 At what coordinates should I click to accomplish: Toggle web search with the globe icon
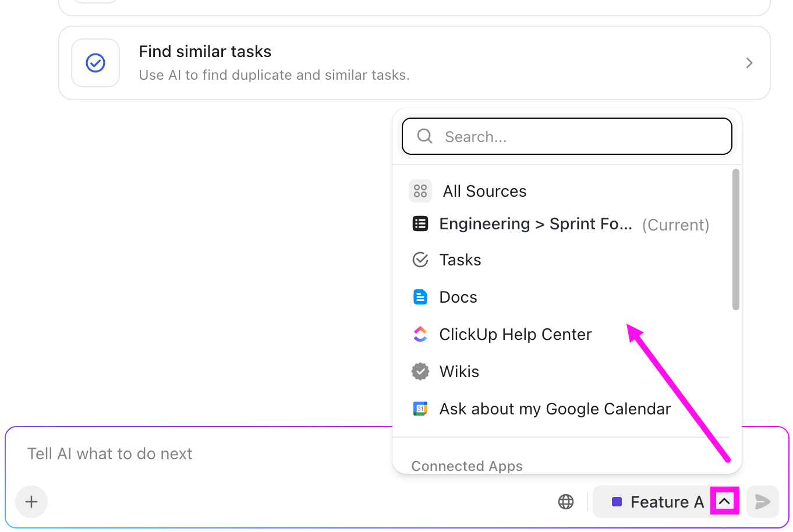566,501
